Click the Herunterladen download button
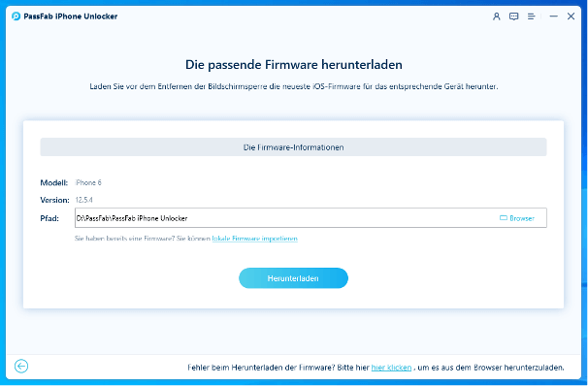Viewport: 588px width, 386px height. (x=293, y=278)
